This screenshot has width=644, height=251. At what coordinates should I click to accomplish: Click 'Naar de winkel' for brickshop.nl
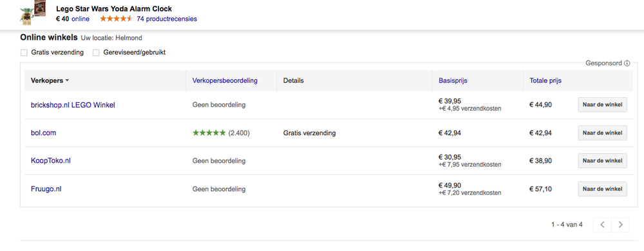pos(603,104)
